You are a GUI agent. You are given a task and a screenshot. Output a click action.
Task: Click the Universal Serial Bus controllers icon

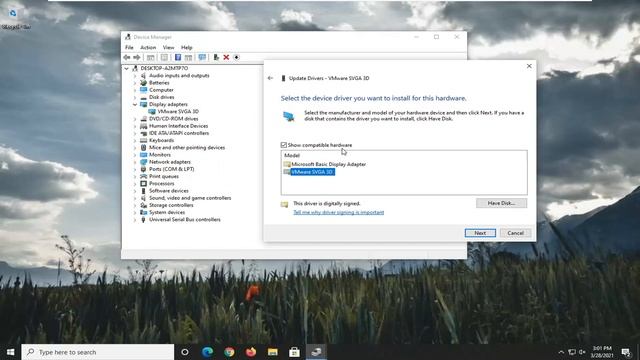pyautogui.click(x=143, y=220)
